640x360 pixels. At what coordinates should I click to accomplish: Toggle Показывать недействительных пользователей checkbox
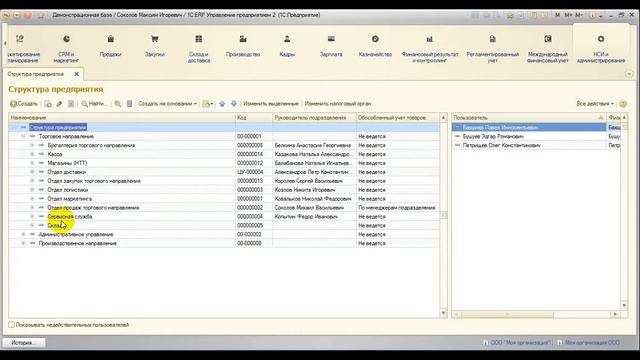pos(11,325)
